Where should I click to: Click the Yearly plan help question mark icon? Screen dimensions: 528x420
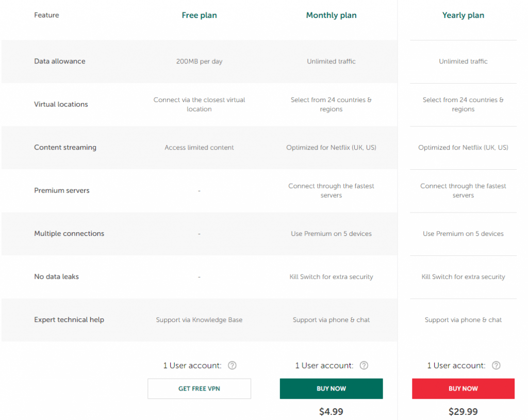pos(496,365)
